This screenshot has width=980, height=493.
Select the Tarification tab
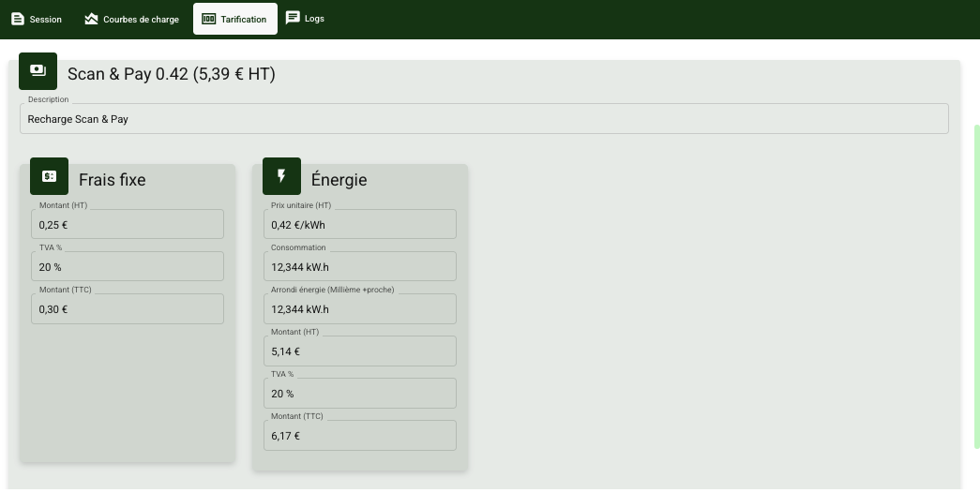point(235,19)
